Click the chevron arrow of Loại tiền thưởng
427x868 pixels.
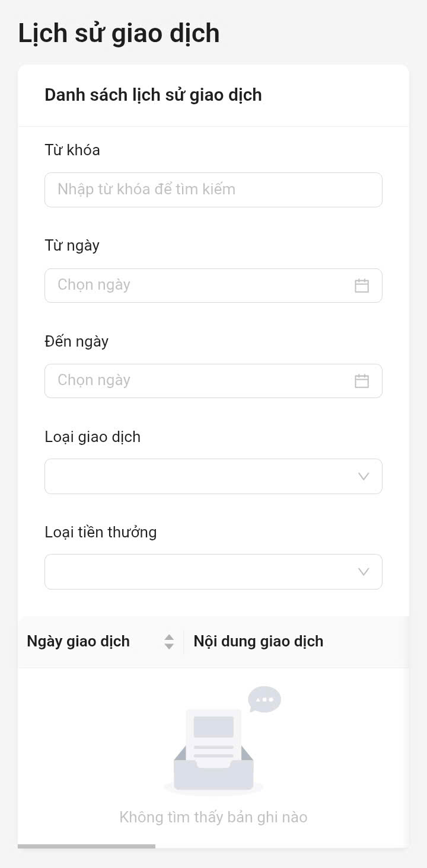coord(364,572)
